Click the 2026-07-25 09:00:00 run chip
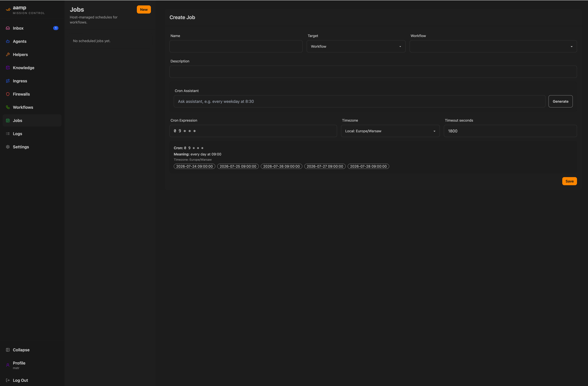Image resolution: width=588 pixels, height=386 pixels. coord(238,166)
